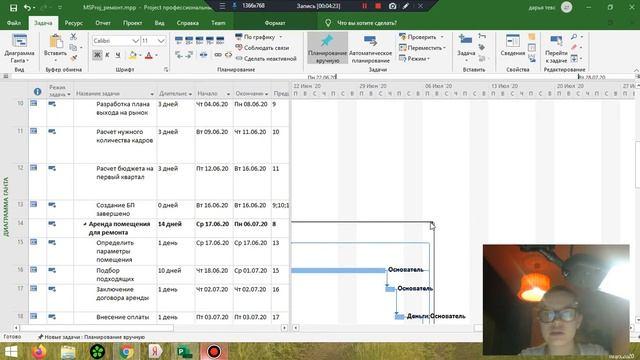Apply the yellow background fill color

(132, 55)
